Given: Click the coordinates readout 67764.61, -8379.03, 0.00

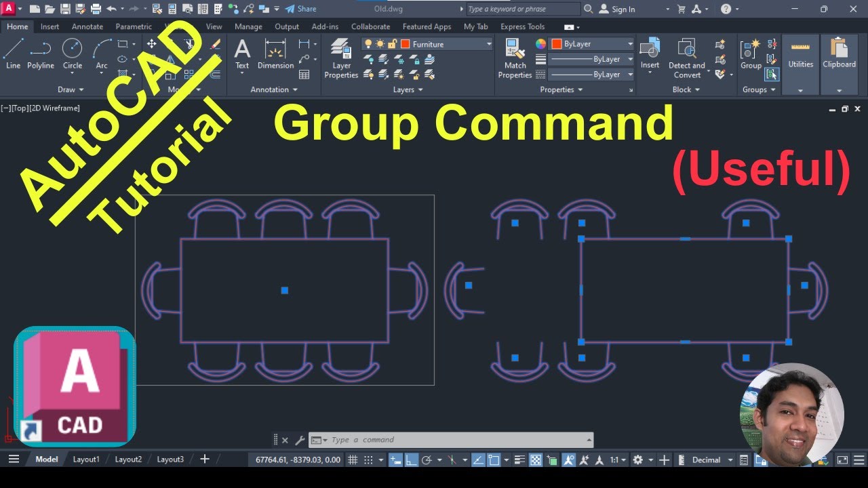Looking at the screenshot, I should click(298, 460).
